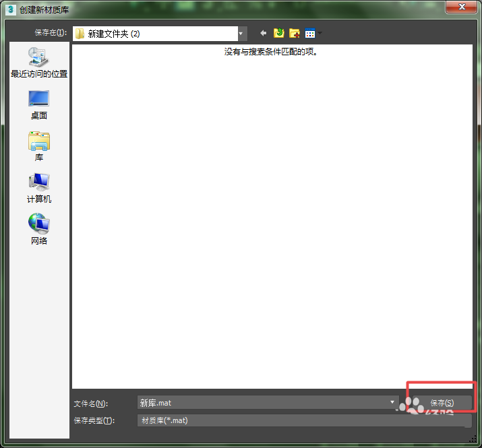Go up one folder level
Viewport: 482px width, 448px height.
[279, 33]
